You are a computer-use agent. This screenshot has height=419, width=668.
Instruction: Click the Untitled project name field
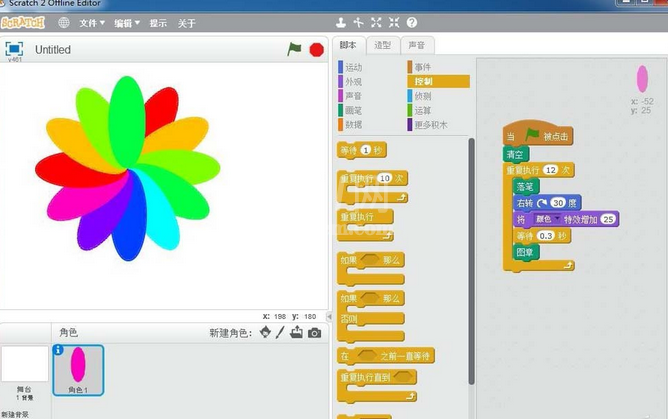tap(53, 50)
